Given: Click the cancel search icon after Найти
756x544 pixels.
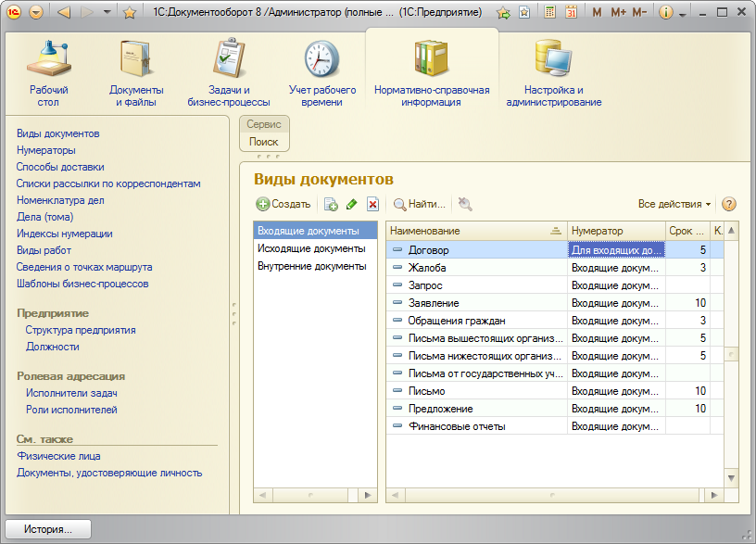Looking at the screenshot, I should tap(465, 204).
